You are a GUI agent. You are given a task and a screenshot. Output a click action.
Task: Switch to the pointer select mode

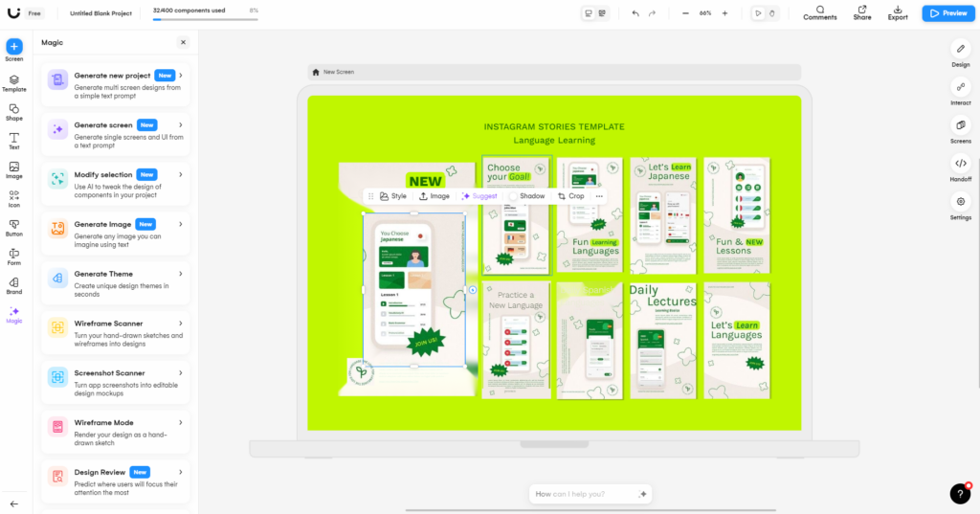pyautogui.click(x=758, y=13)
